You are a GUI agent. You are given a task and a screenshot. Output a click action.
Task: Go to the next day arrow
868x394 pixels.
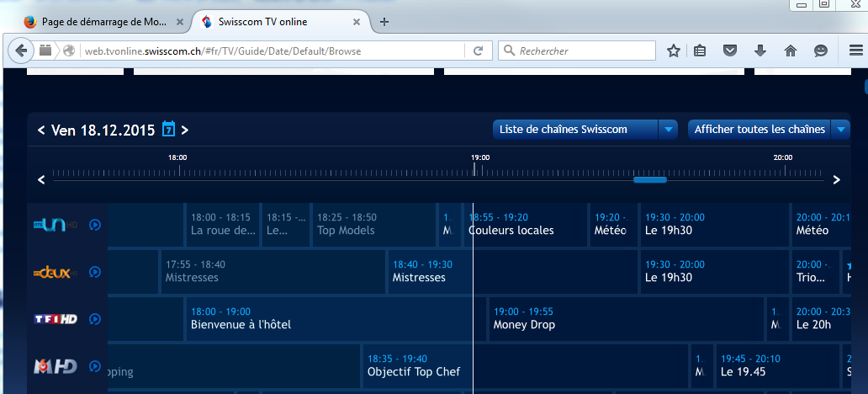pyautogui.click(x=185, y=130)
